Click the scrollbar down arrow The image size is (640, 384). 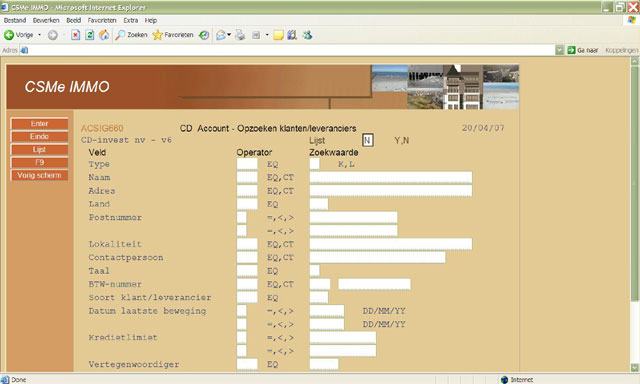point(635,367)
